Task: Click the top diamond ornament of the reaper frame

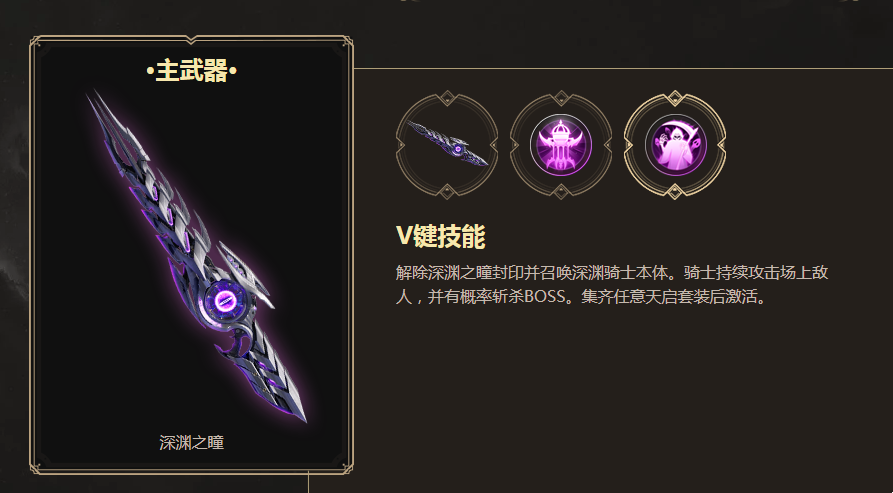Action: (x=675, y=97)
